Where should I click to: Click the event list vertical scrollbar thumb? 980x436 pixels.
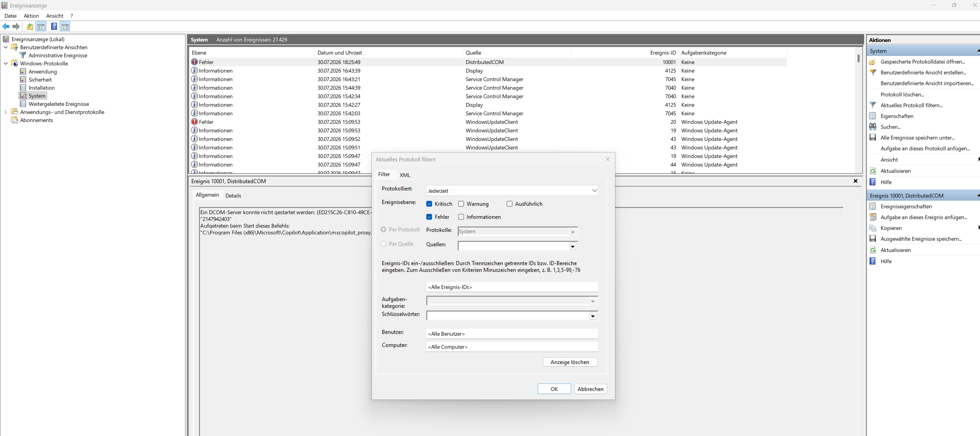(x=859, y=58)
